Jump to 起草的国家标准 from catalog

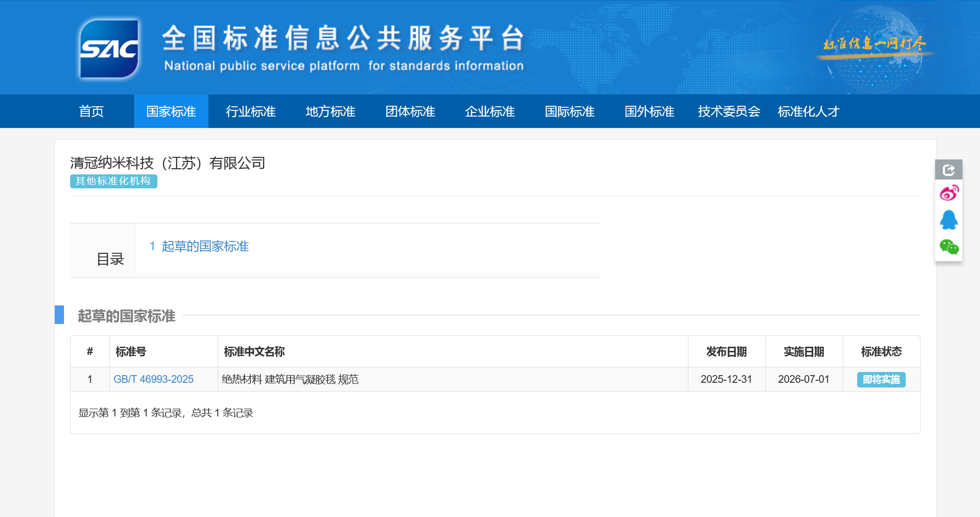tap(205, 247)
